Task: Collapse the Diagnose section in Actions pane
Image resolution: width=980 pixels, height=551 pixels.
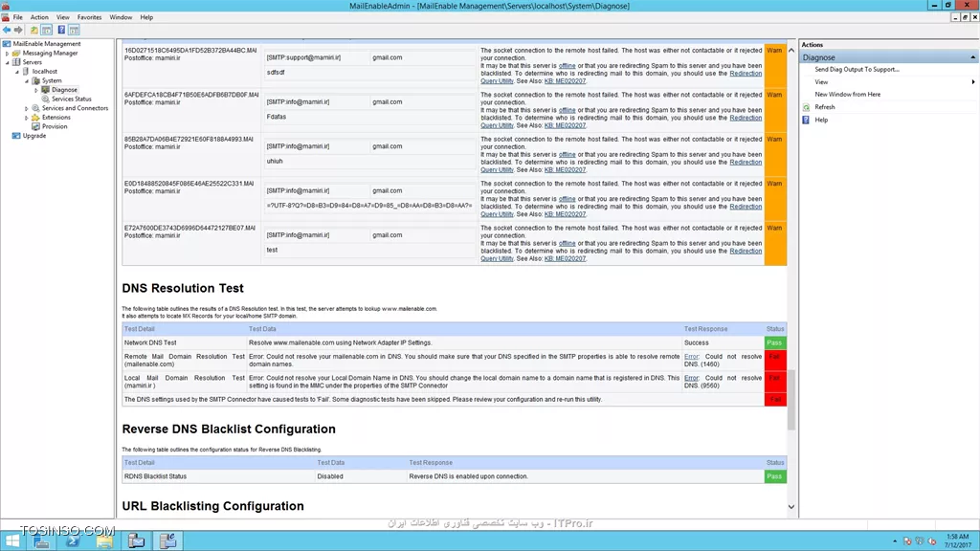Action: coord(972,57)
